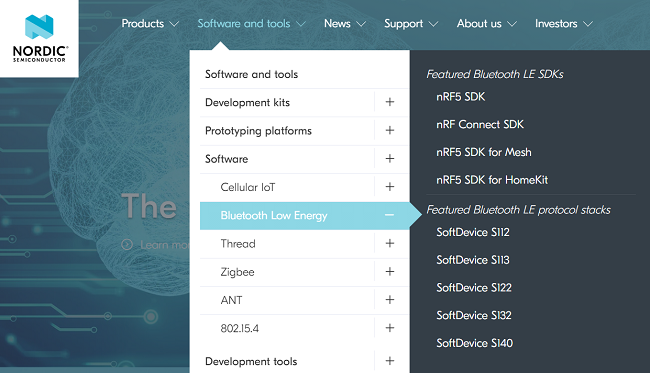The height and width of the screenshot is (373, 650).
Task: Open the Investors menu
Action: pos(556,24)
